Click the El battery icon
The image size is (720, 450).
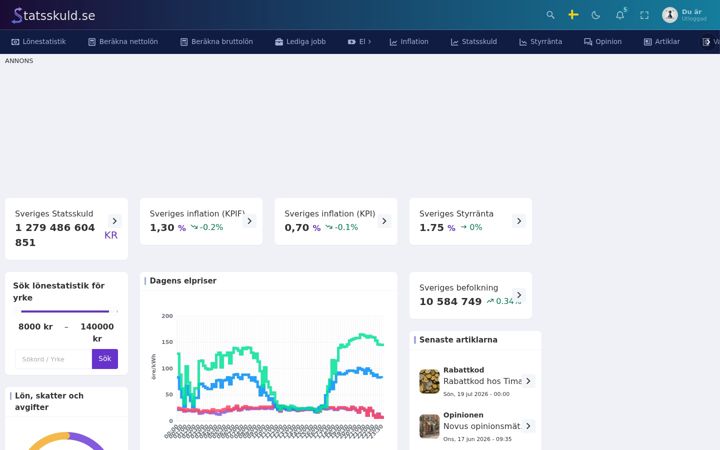[352, 42]
